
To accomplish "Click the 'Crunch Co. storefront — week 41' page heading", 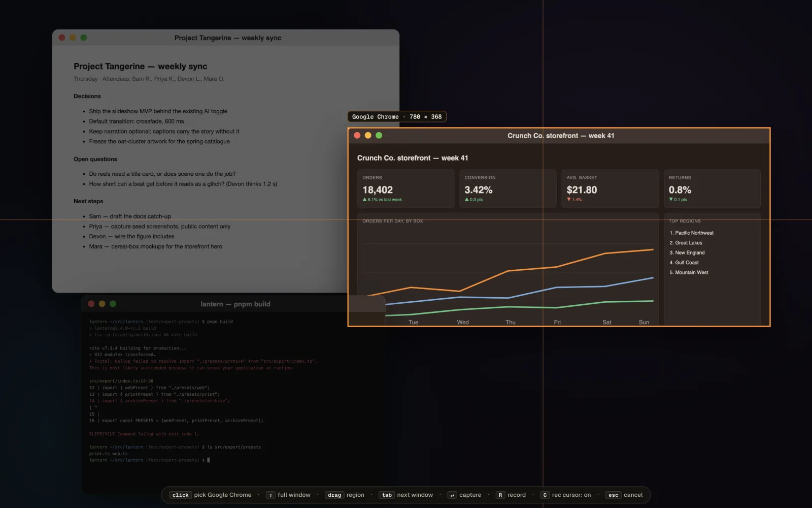I will (413, 158).
